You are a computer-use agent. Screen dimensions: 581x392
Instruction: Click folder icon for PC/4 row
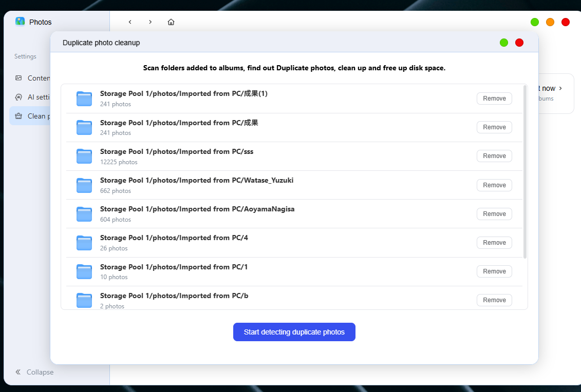coord(84,243)
